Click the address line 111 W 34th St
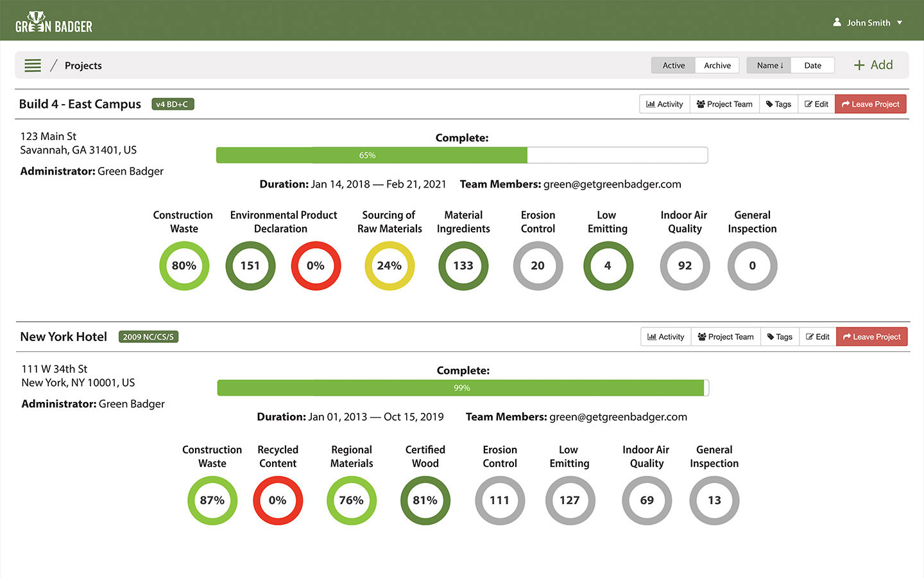The image size is (924, 578). (55, 369)
